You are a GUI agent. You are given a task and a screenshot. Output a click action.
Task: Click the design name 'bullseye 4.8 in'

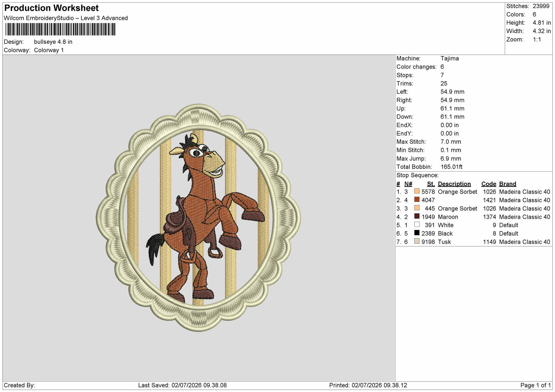53,42
